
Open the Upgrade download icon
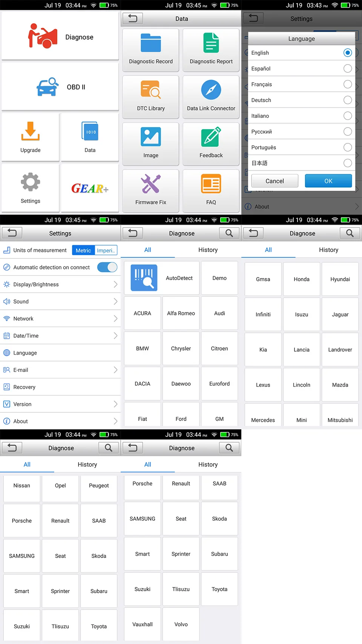click(31, 131)
